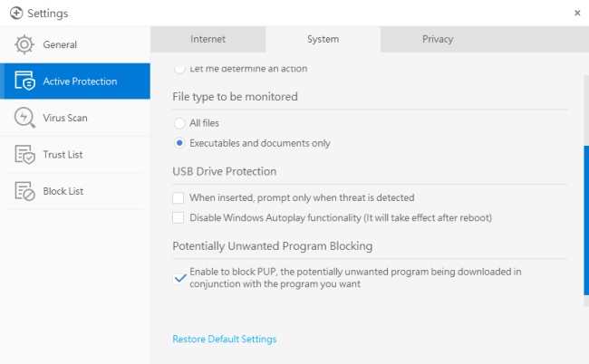Click the Trust List checkmark icon

[24, 155]
